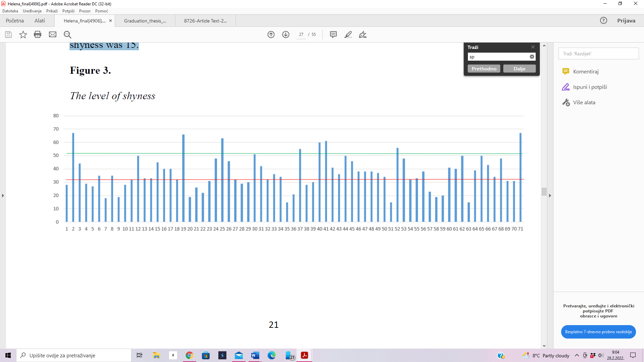
Task: Open Google Chrome from the taskbar
Action: [189, 355]
